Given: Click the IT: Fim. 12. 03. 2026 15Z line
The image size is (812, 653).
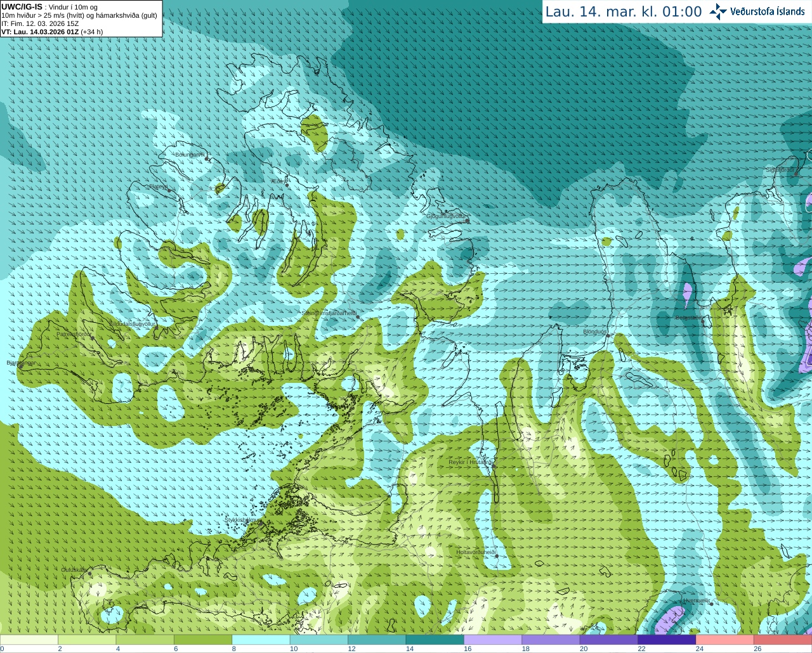Looking at the screenshot, I should point(40,23).
